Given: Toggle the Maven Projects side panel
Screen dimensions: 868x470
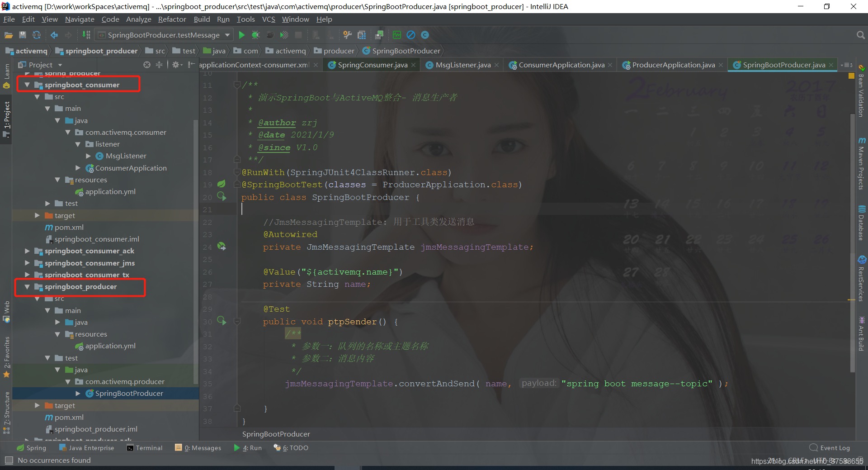Looking at the screenshot, I should pos(862,164).
